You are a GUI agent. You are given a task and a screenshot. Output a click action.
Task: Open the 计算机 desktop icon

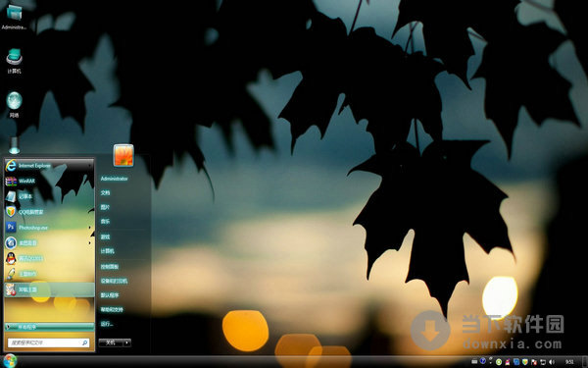pyautogui.click(x=14, y=60)
